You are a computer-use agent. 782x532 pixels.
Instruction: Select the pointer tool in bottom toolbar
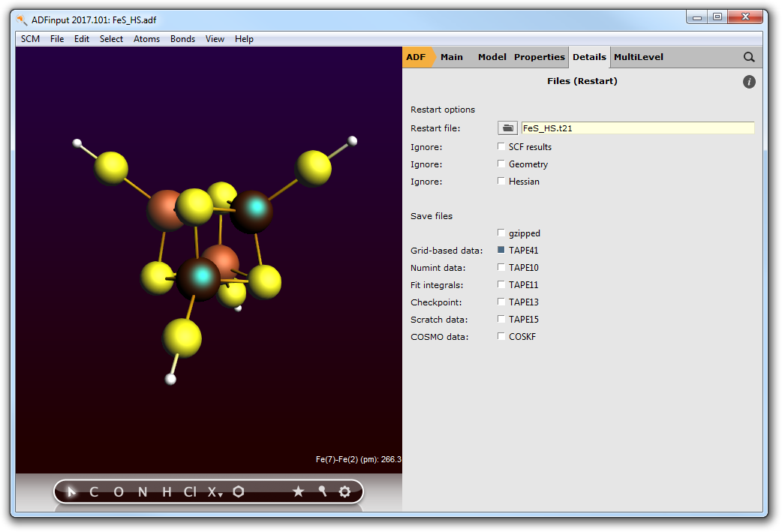(71, 492)
